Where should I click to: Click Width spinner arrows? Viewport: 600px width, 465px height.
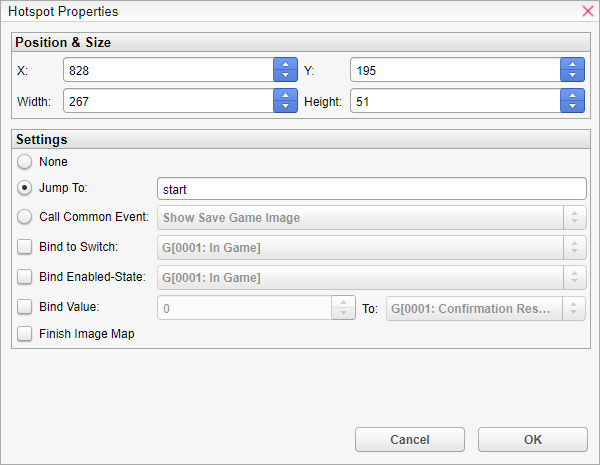pos(285,102)
